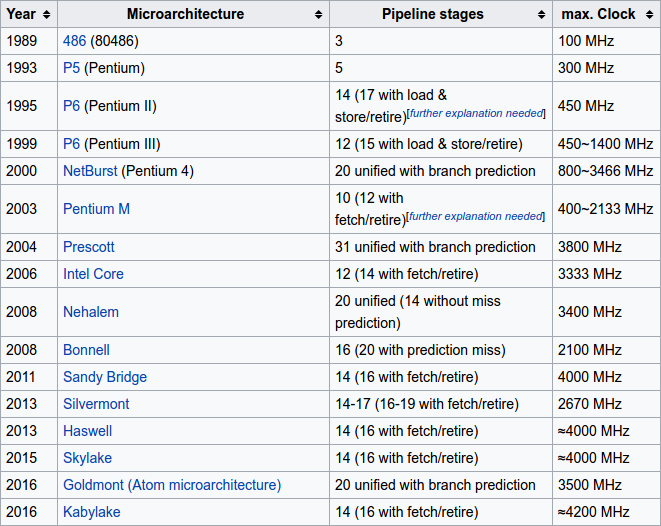Click 'further explanation needed' in the Pentium II row
661x526 pixels.
click(x=476, y=113)
